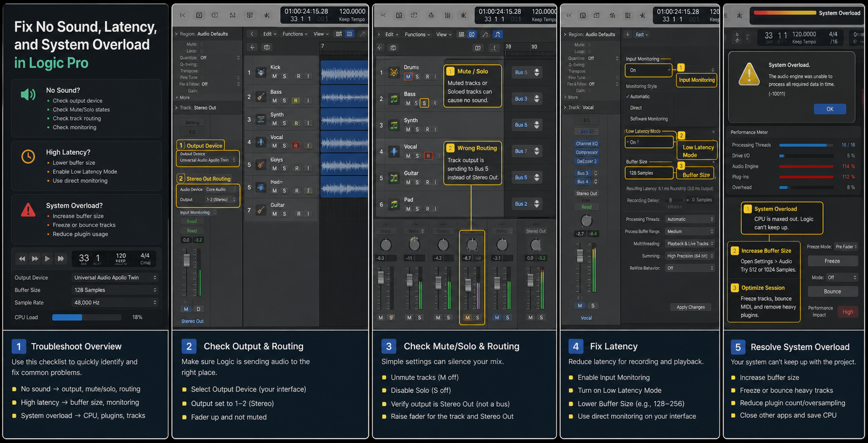868x443 pixels.
Task: Click capture icon beside back arrow, Check Output panel
Action: pos(267,47)
